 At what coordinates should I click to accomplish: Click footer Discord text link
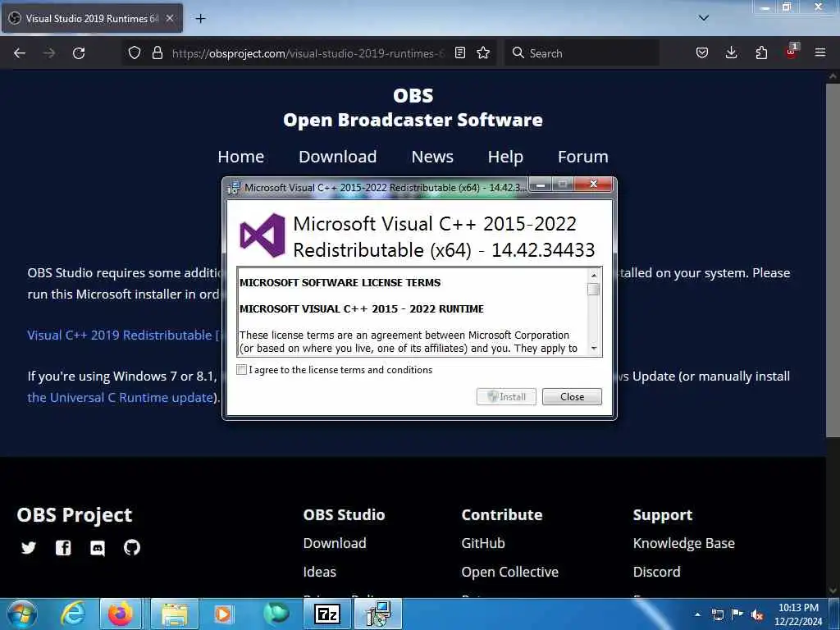[657, 572]
